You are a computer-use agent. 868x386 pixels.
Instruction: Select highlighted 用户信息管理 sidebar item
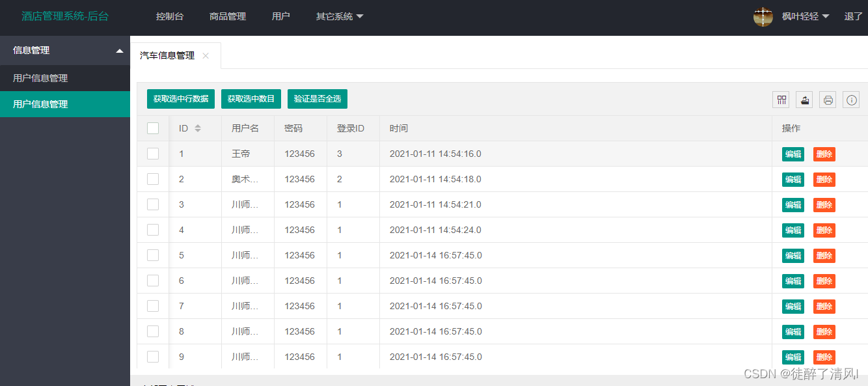click(65, 104)
